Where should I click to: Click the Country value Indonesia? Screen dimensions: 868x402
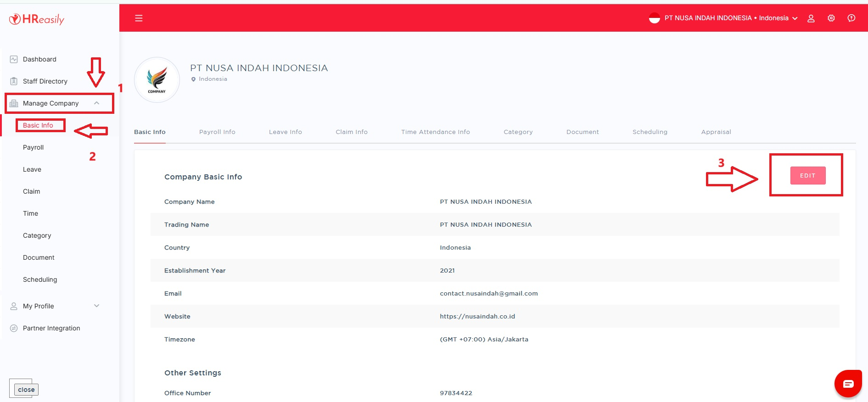point(455,248)
